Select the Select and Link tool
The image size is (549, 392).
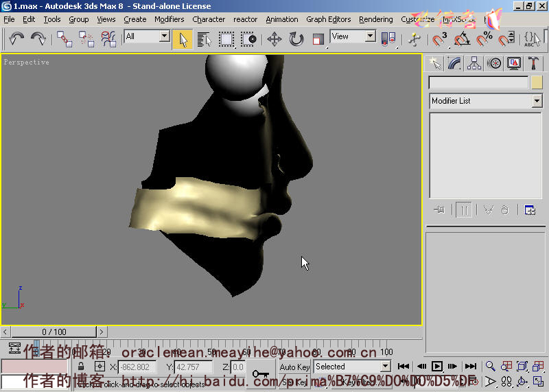click(65, 38)
